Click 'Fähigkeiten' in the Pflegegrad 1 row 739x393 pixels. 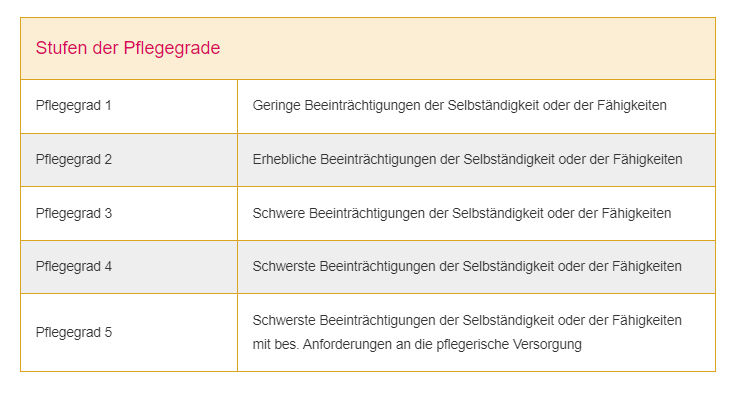(632, 106)
